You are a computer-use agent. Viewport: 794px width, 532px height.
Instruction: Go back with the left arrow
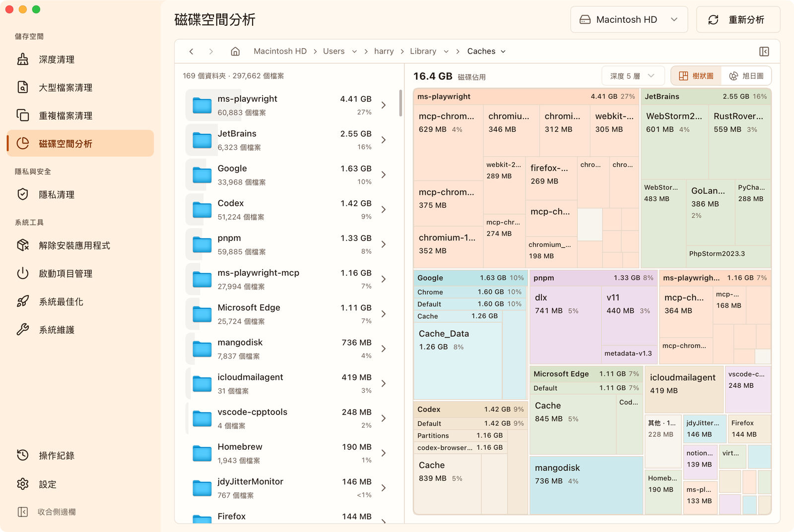click(192, 52)
